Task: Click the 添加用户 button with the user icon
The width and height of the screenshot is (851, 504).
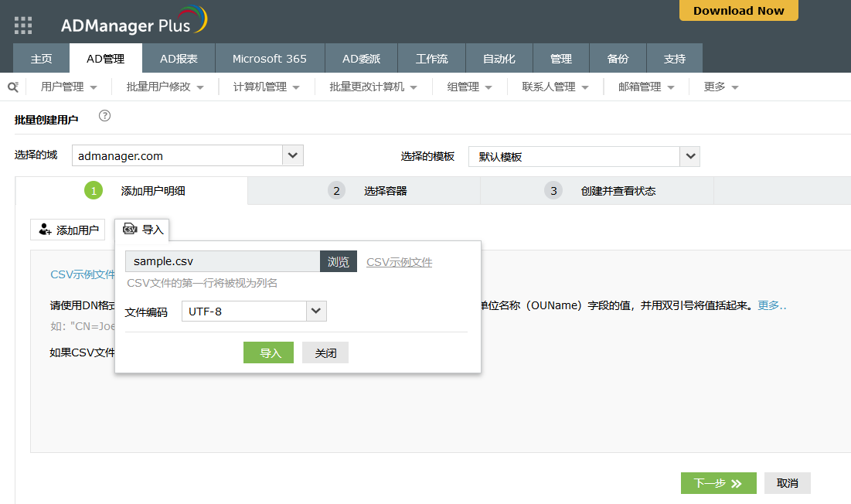Action: 69,230
